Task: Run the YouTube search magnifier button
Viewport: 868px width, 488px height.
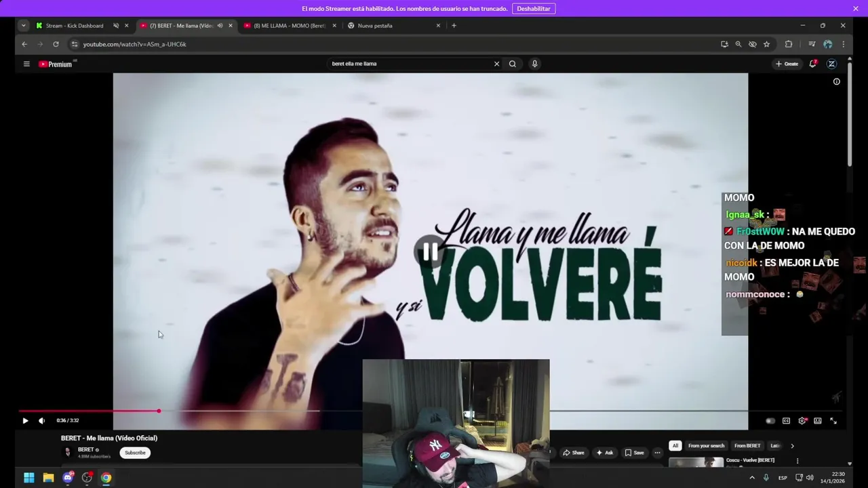Action: [x=513, y=64]
